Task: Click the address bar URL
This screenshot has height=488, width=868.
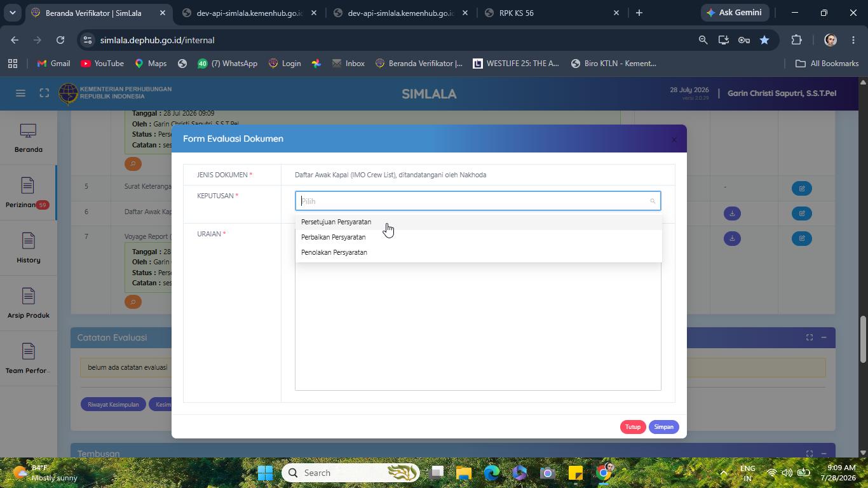Action: [x=157, y=40]
